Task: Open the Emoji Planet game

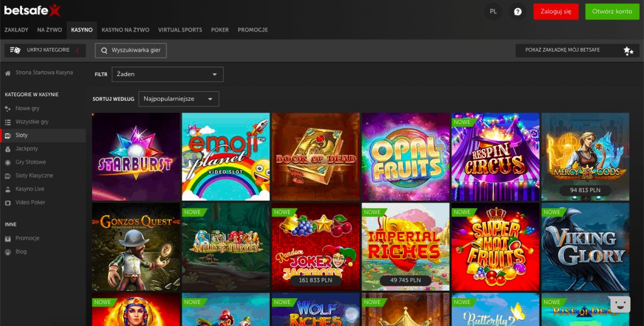Action: point(226,157)
